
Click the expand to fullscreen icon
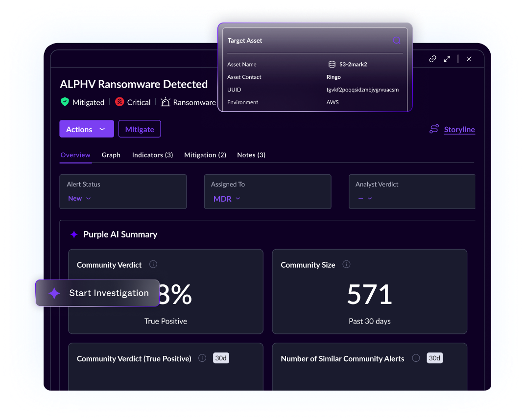(447, 59)
